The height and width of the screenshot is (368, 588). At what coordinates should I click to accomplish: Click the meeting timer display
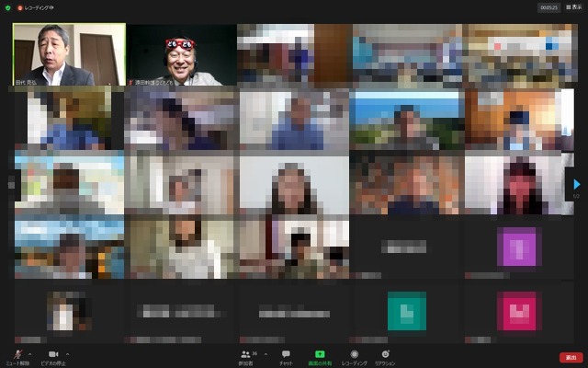coord(549,6)
